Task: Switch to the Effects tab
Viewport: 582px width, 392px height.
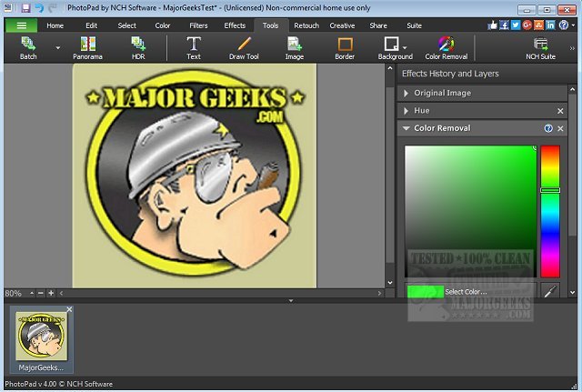Action: [235, 25]
